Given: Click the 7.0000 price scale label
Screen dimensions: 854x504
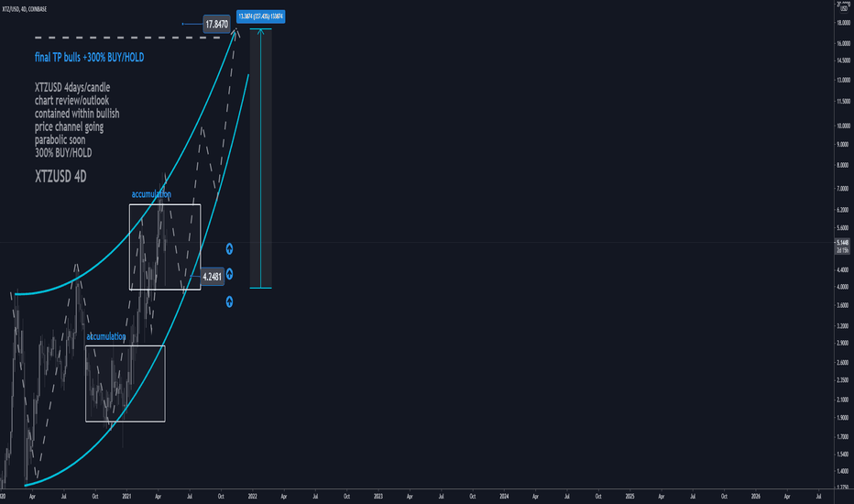Looking at the screenshot, I should point(843,189).
